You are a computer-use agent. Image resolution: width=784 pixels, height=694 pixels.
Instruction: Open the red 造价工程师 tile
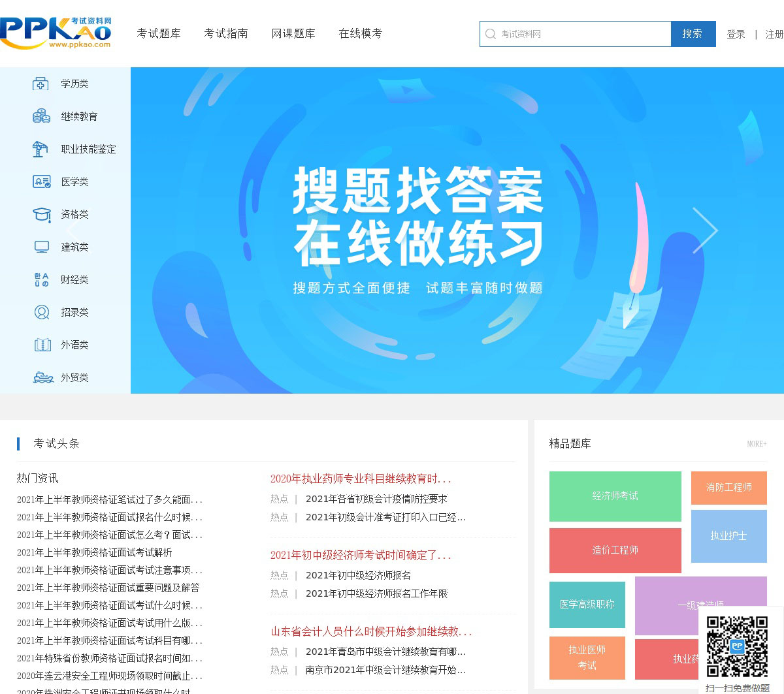point(615,550)
